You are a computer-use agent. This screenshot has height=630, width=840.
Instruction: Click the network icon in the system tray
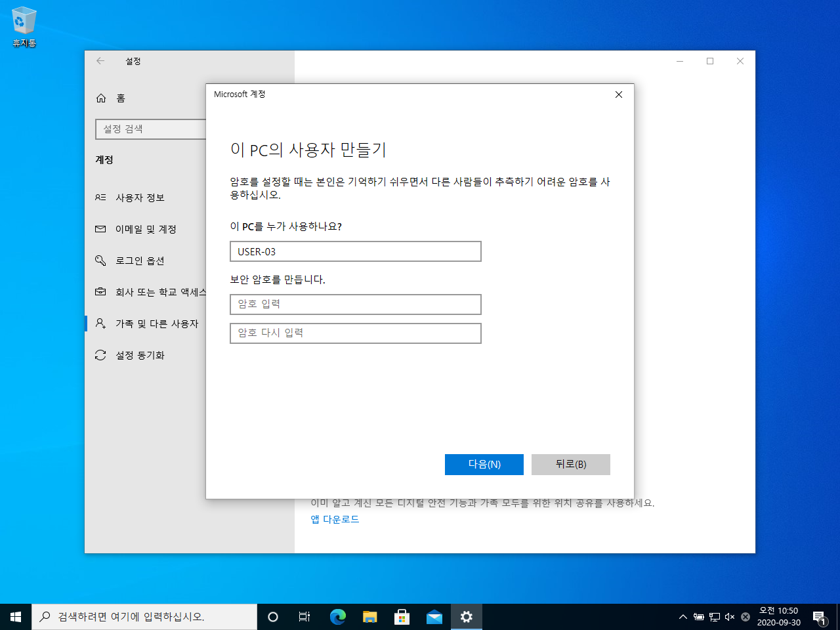pos(715,617)
